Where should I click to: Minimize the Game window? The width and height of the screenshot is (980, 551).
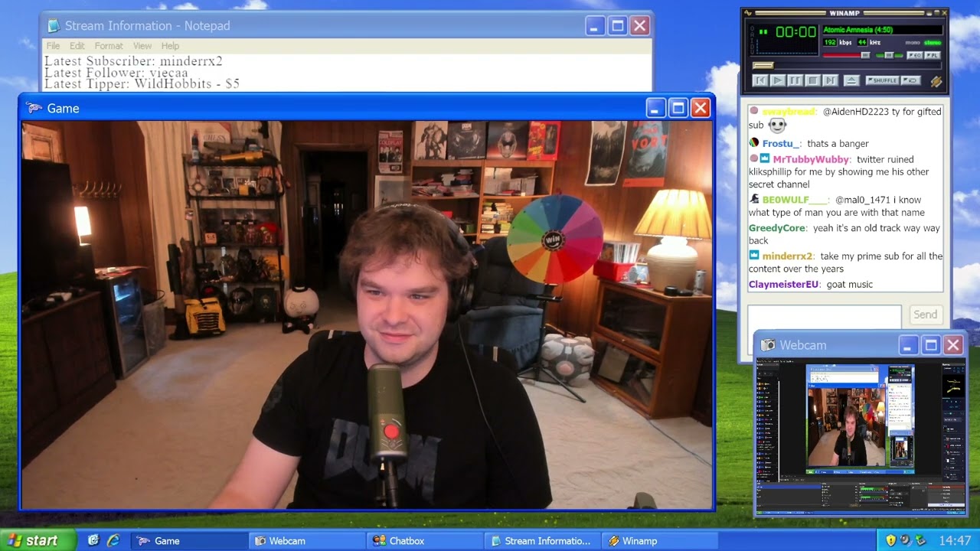click(655, 109)
